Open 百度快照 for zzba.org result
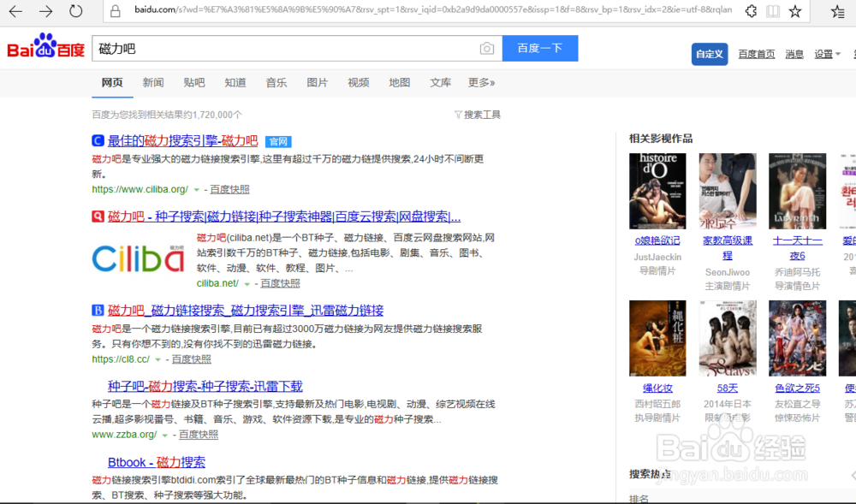 [x=199, y=434]
